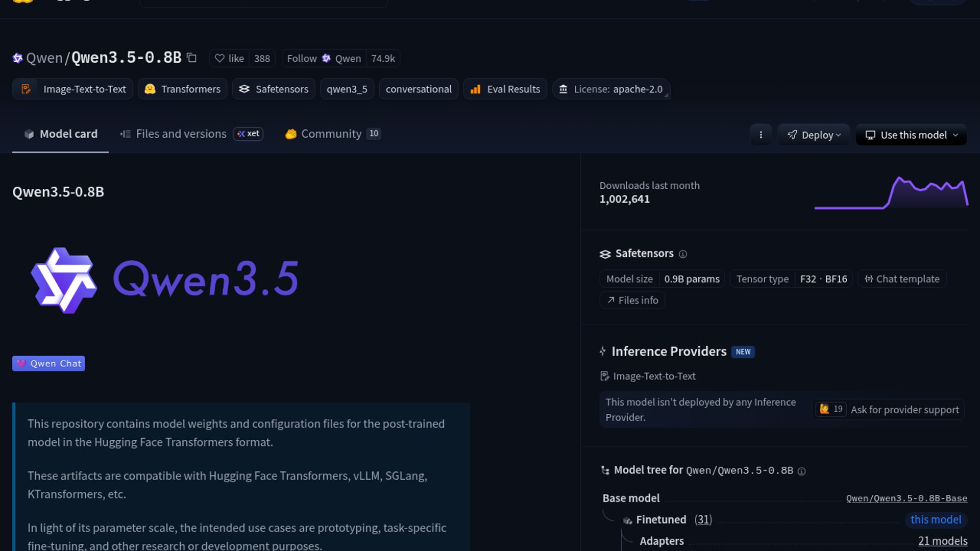Open the Community tab

coord(331,134)
